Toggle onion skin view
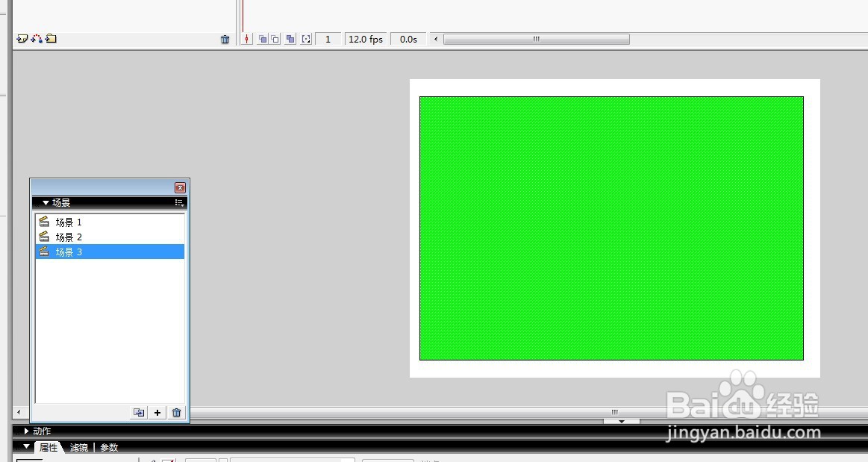 pos(263,40)
